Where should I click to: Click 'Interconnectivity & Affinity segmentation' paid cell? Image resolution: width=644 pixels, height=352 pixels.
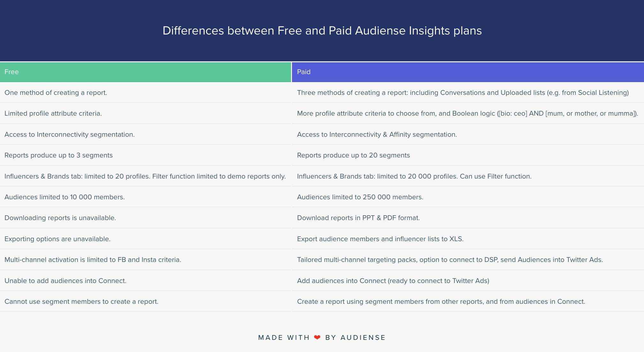point(468,134)
